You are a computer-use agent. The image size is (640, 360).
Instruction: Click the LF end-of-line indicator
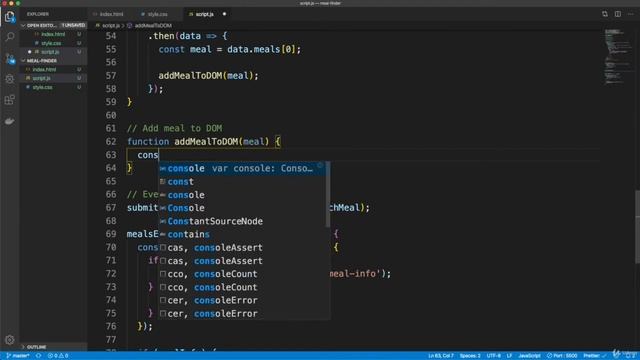pos(509,356)
